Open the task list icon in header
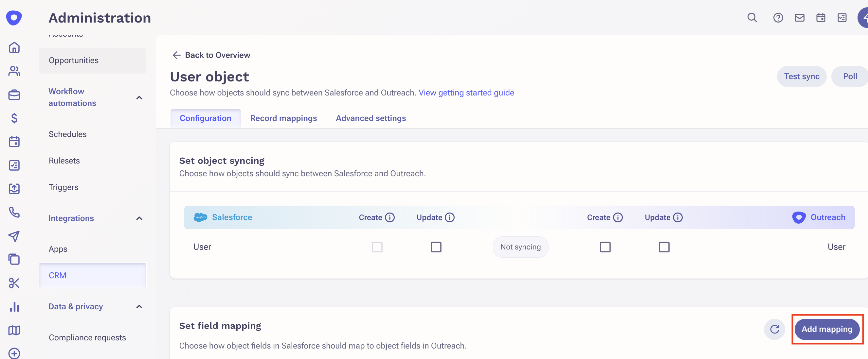 coord(842,18)
